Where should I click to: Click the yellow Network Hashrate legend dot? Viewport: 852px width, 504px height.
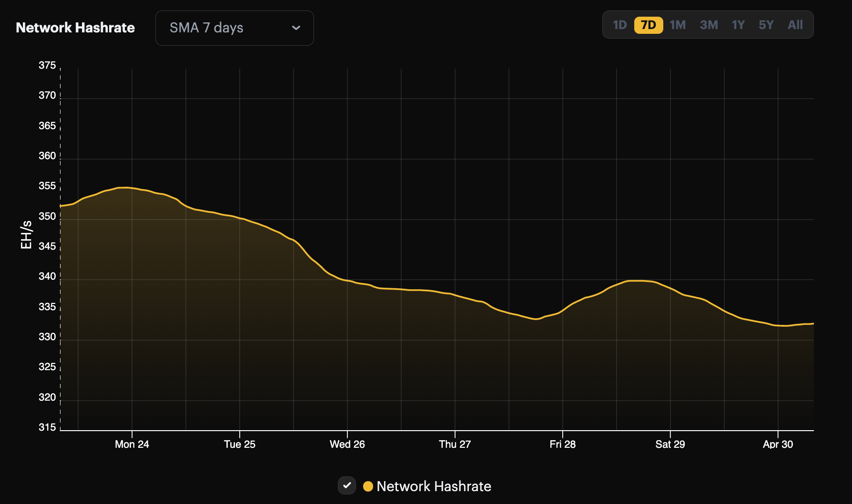tap(367, 486)
